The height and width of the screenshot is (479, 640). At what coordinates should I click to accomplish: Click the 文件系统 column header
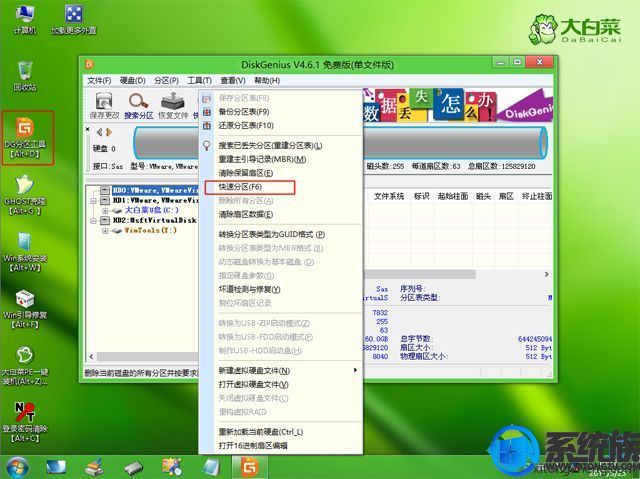tap(389, 197)
